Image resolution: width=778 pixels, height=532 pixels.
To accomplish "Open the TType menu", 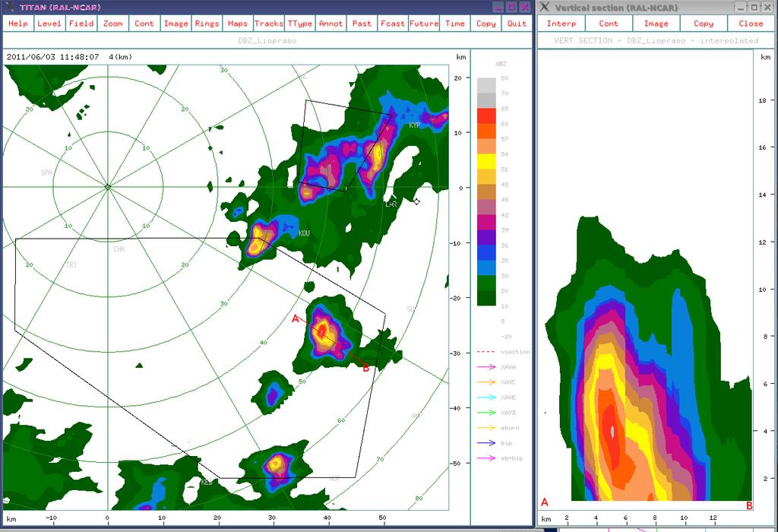I will click(300, 24).
